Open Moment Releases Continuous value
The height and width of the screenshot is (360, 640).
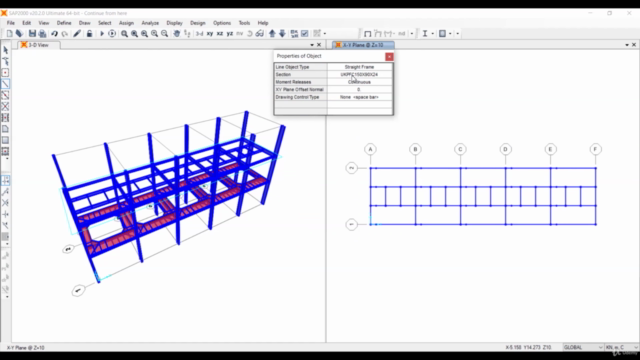coord(360,82)
